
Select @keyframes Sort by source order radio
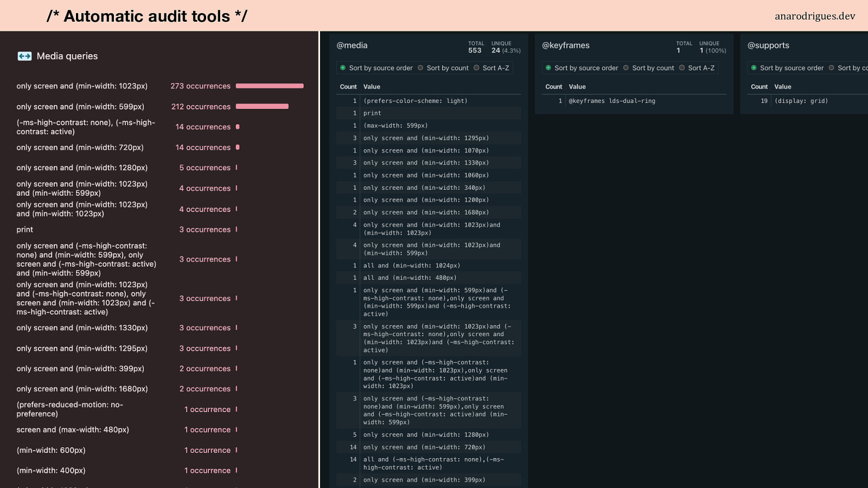[548, 68]
